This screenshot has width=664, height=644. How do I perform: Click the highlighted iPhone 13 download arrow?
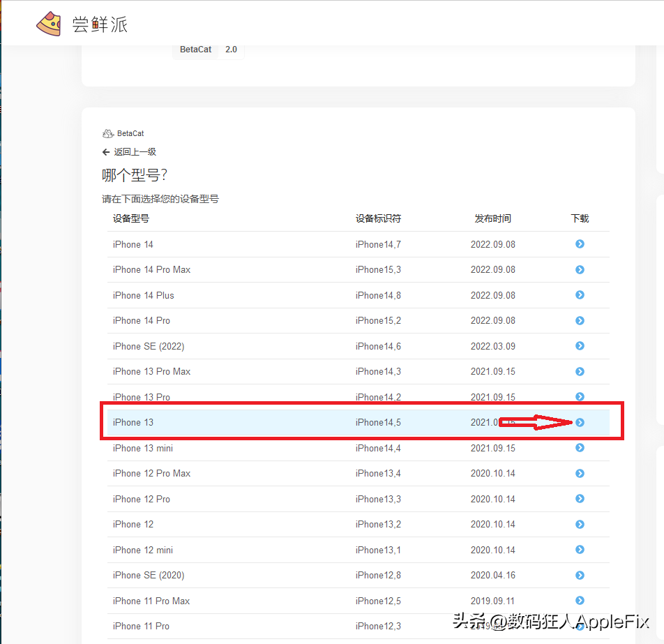click(580, 422)
